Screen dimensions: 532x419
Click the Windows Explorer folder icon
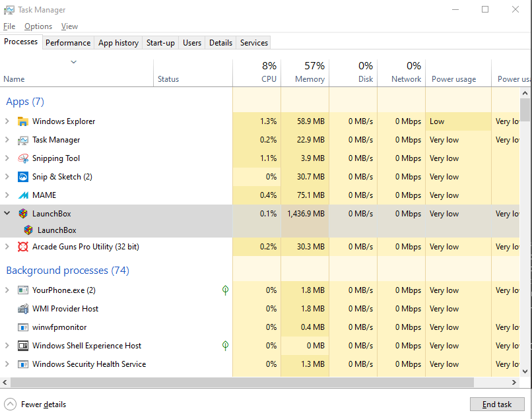coord(22,121)
